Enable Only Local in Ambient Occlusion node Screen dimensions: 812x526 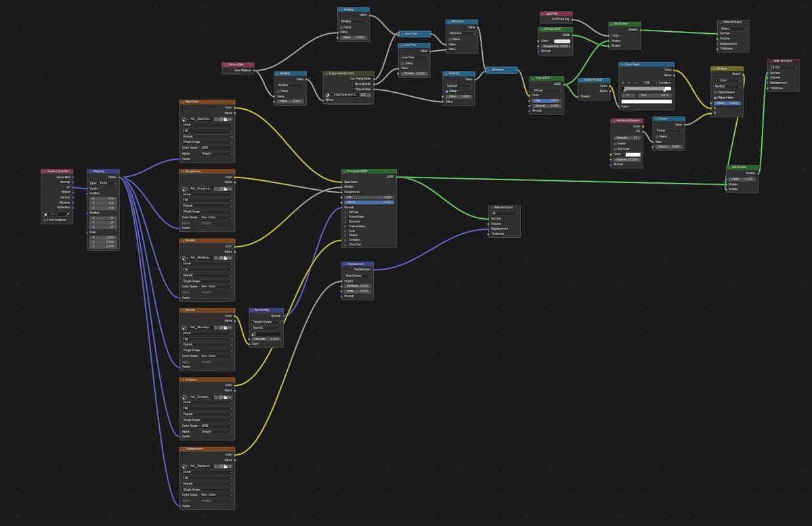pyautogui.click(x=615, y=148)
